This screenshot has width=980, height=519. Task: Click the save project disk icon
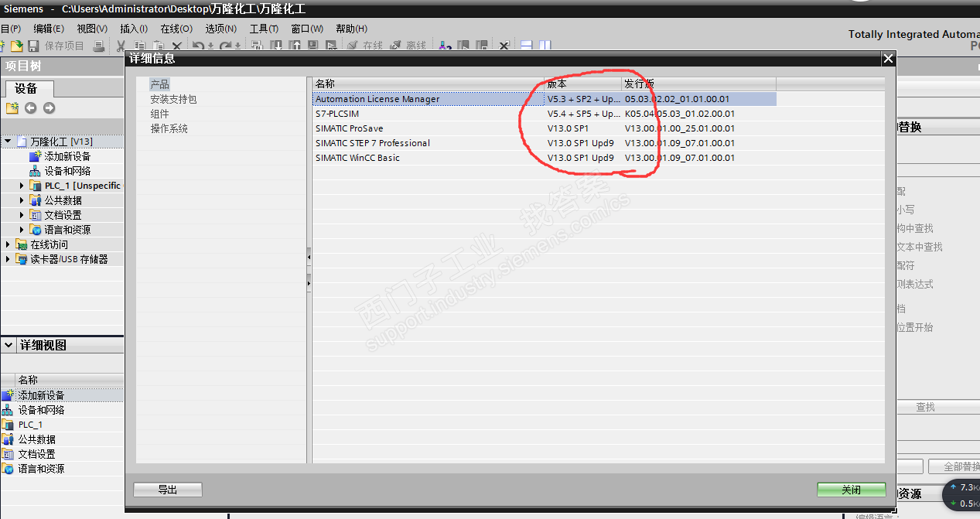(33, 46)
